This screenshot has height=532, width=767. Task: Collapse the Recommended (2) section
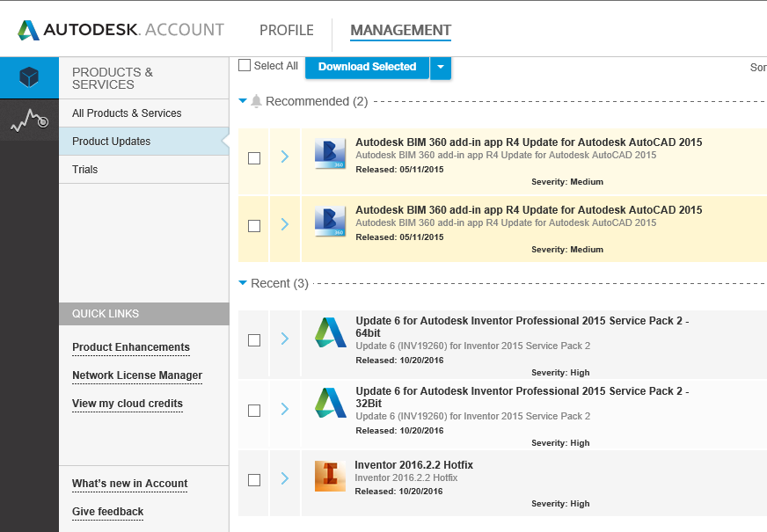[x=244, y=101]
